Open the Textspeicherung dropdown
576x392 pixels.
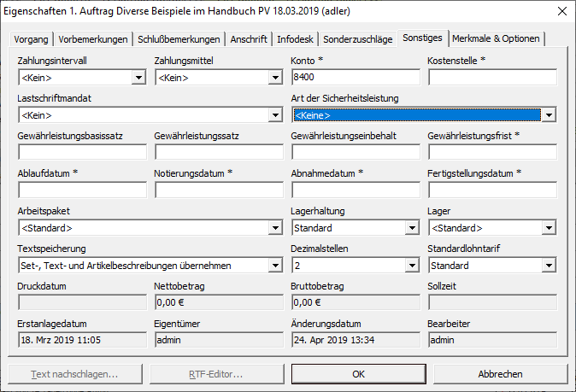(x=275, y=266)
